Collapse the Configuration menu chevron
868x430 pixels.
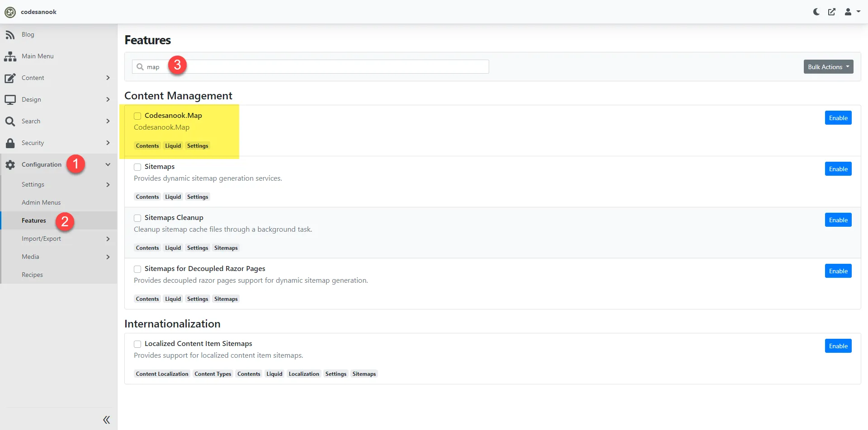point(108,165)
